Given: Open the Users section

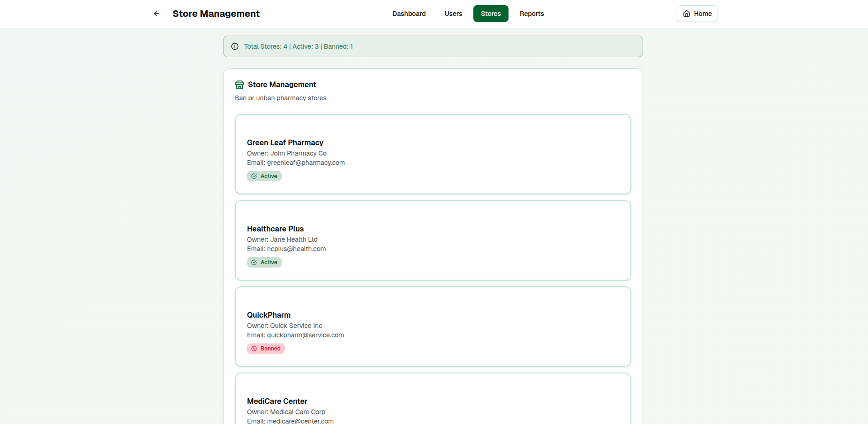Looking at the screenshot, I should [453, 14].
